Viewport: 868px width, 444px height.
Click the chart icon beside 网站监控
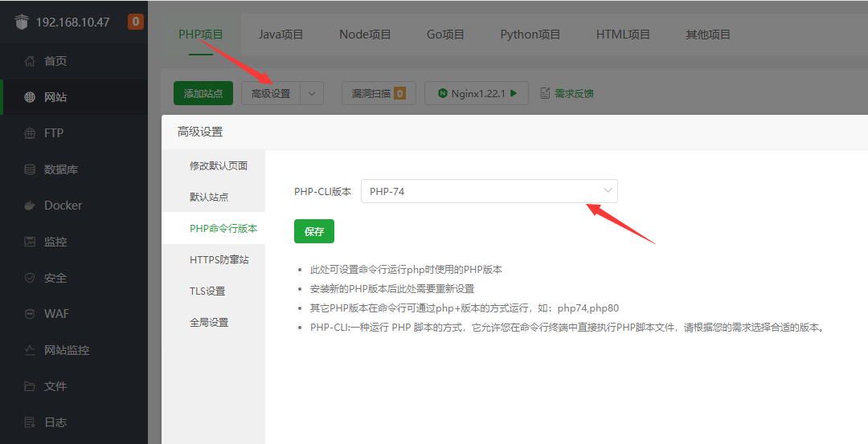[x=30, y=350]
